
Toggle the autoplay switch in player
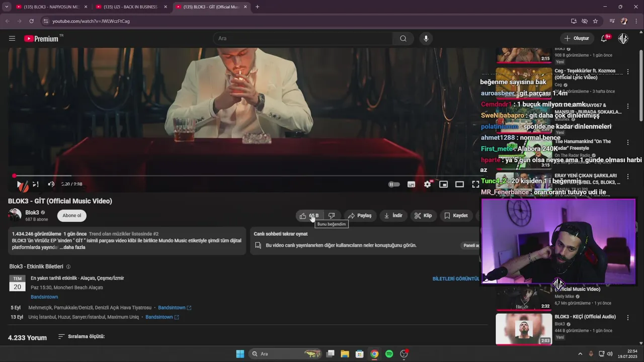coord(394,185)
